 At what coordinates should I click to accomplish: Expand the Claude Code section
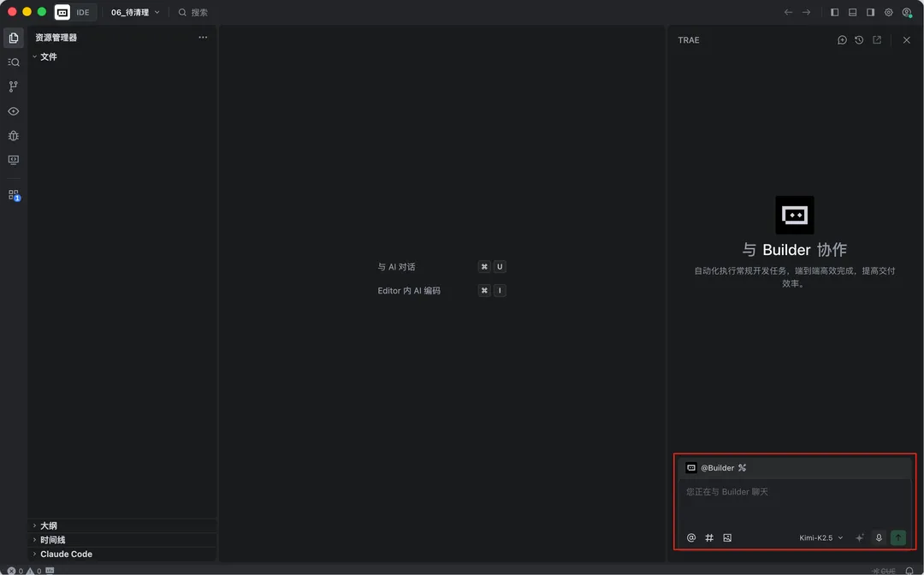(122, 554)
